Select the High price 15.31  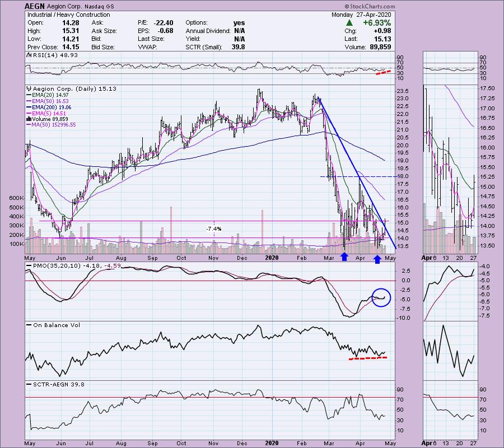click(x=71, y=31)
